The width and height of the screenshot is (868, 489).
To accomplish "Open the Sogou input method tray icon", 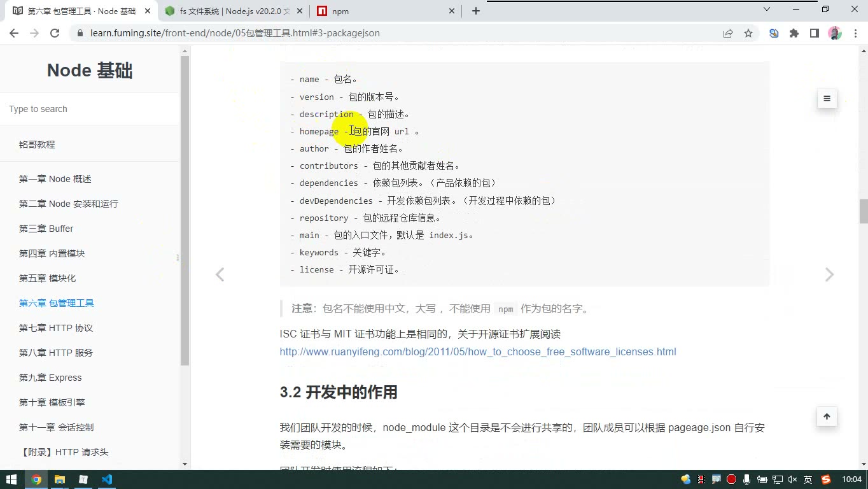I will [x=826, y=479].
